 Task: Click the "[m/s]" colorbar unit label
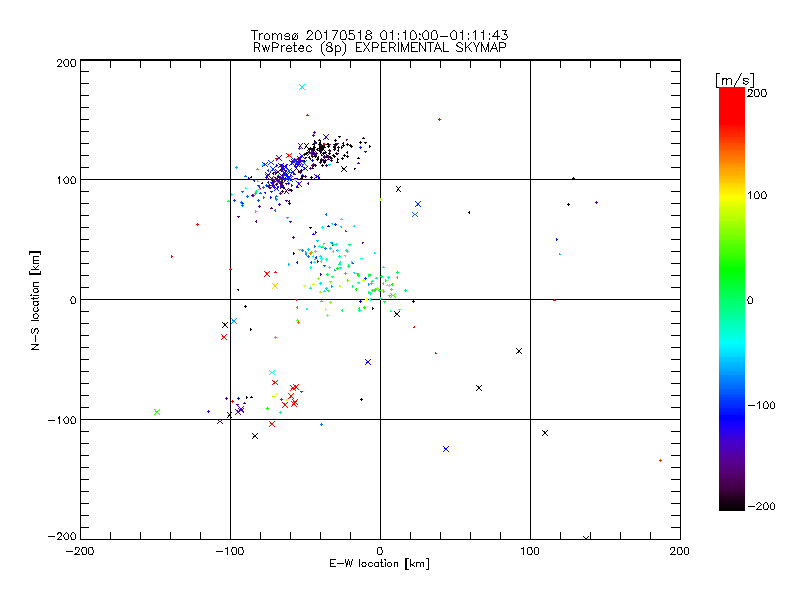(735, 80)
